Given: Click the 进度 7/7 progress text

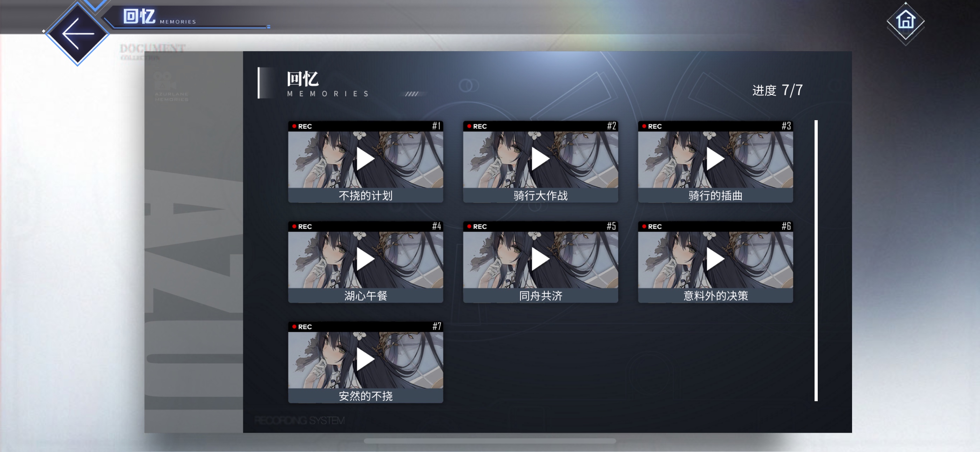Looking at the screenshot, I should (x=777, y=90).
